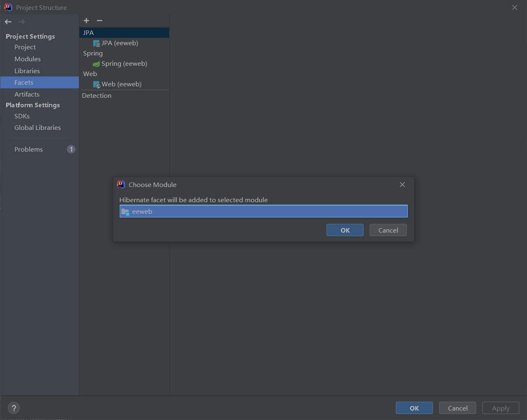Confirm with OK in Choose Module dialog
Image resolution: width=527 pixels, height=420 pixels.
pyautogui.click(x=345, y=230)
